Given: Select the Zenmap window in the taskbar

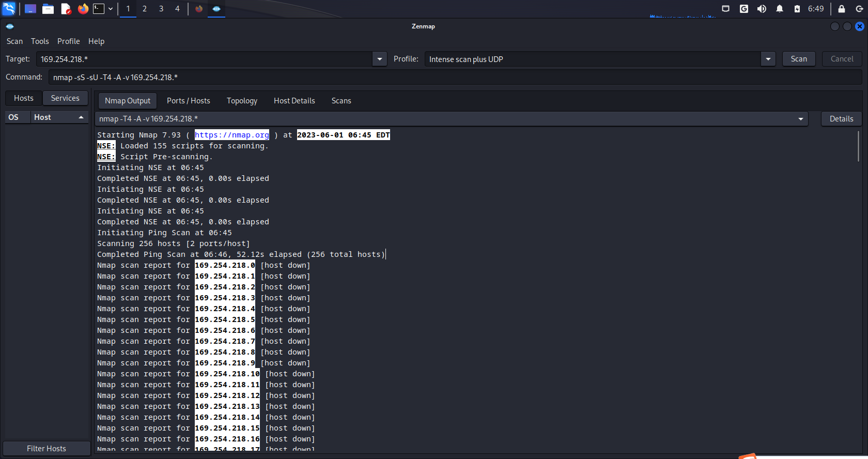Looking at the screenshot, I should [x=216, y=9].
